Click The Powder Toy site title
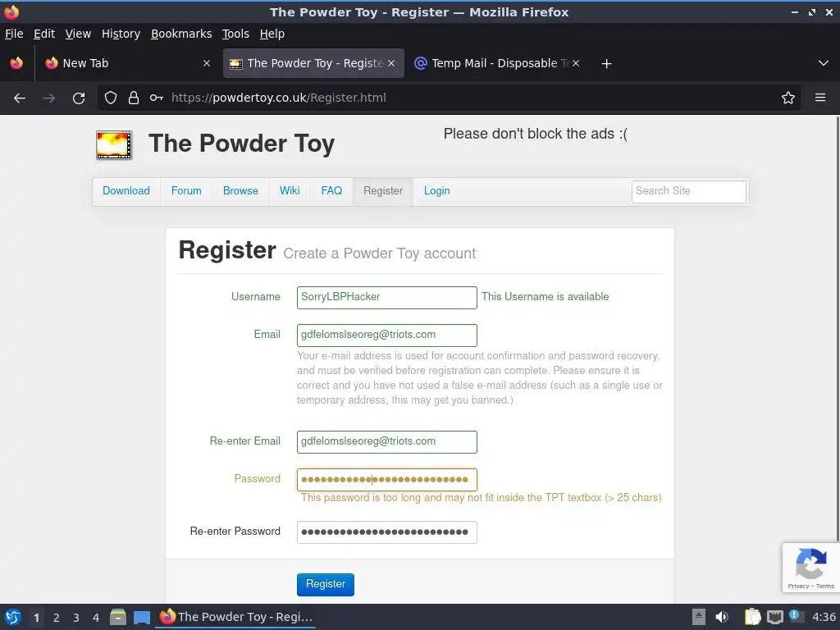Viewport: 840px width, 630px height. (242, 144)
